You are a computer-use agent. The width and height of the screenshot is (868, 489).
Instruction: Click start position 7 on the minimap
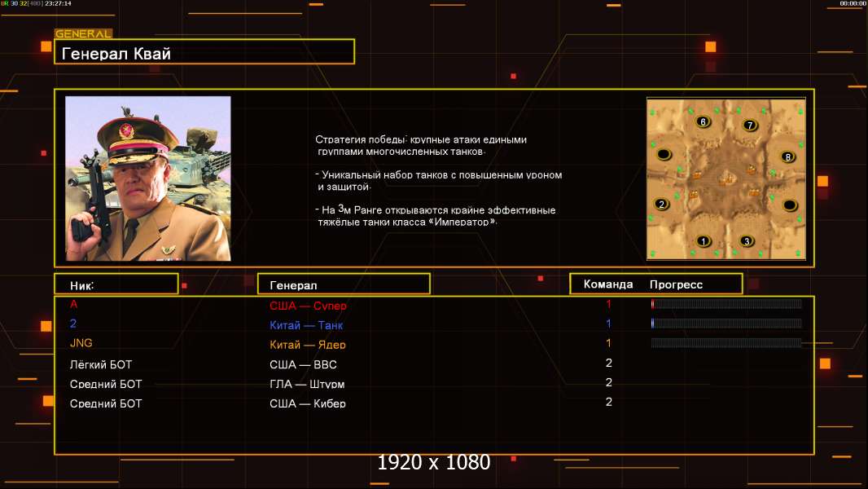(x=750, y=126)
